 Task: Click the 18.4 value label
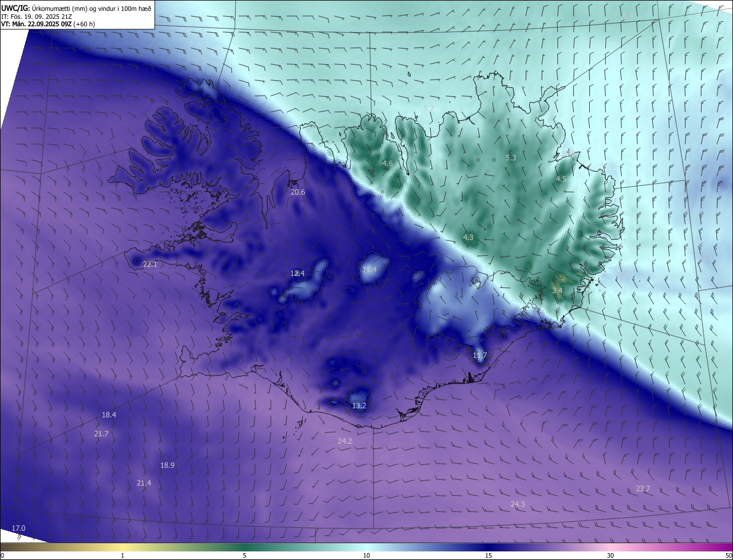(109, 415)
